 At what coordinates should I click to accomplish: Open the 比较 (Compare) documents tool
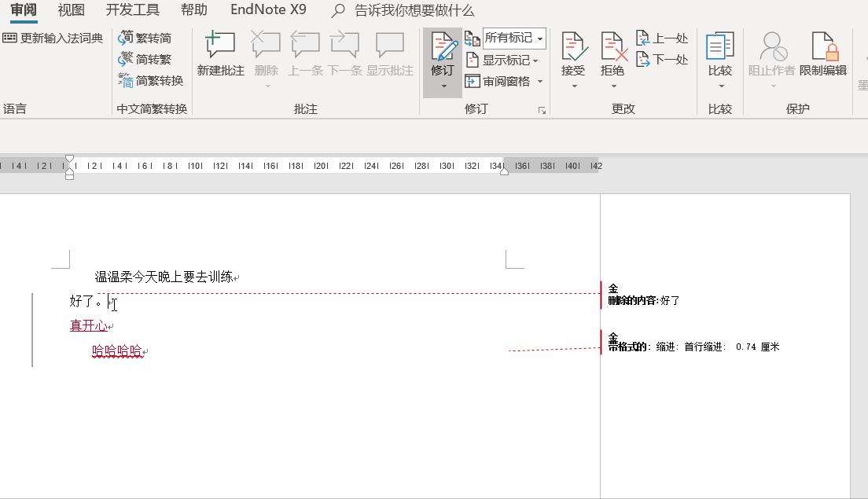pyautogui.click(x=720, y=47)
